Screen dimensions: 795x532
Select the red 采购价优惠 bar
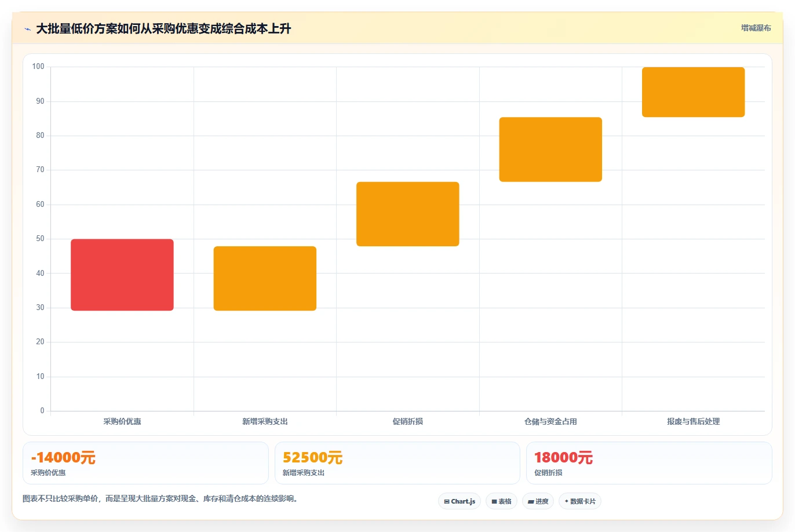pos(122,275)
